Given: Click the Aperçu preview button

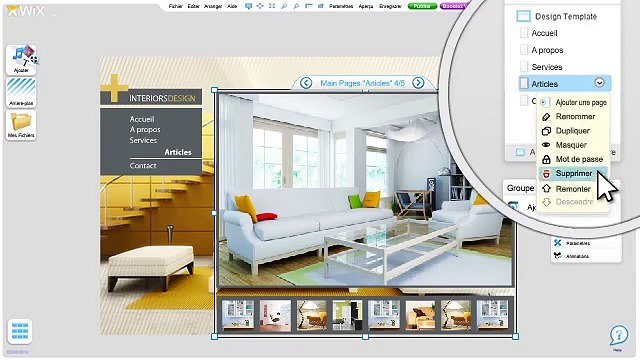Looking at the screenshot, I should [366, 6].
